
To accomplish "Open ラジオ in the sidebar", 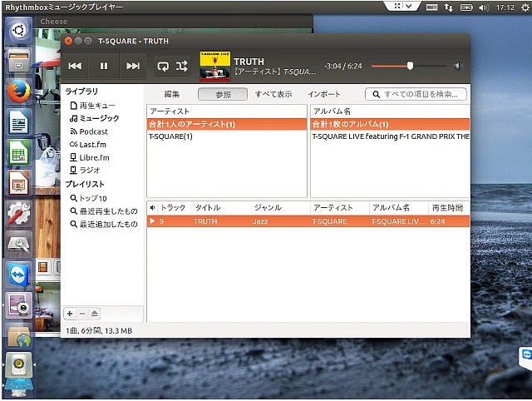I will point(85,170).
